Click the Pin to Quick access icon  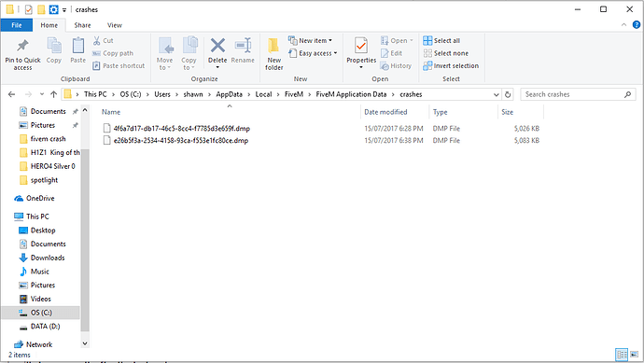22,46
